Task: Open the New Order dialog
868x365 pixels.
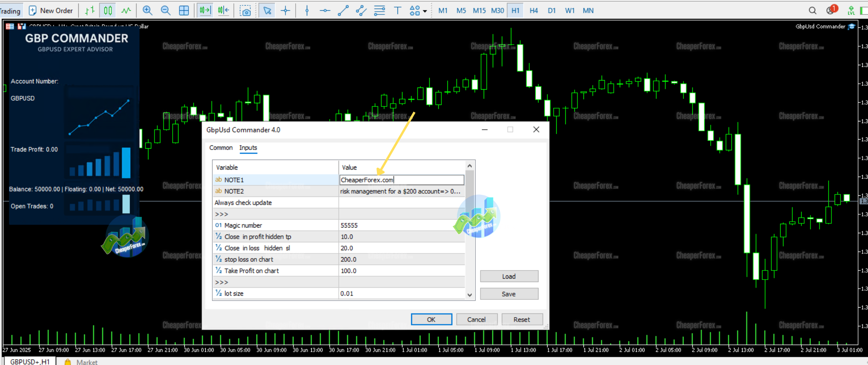Action: pyautogui.click(x=51, y=10)
